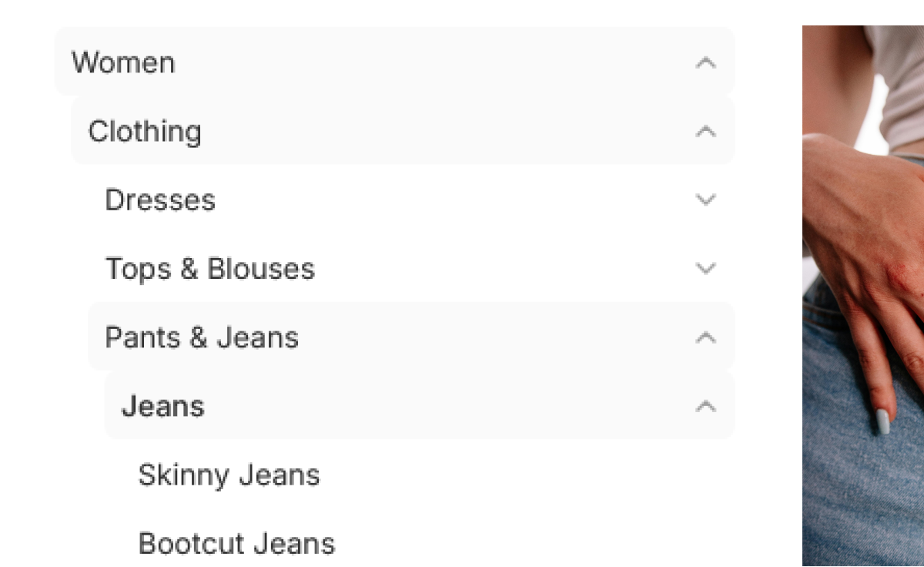
Task: Expand the Dresses chevron arrow
Action: pos(705,200)
